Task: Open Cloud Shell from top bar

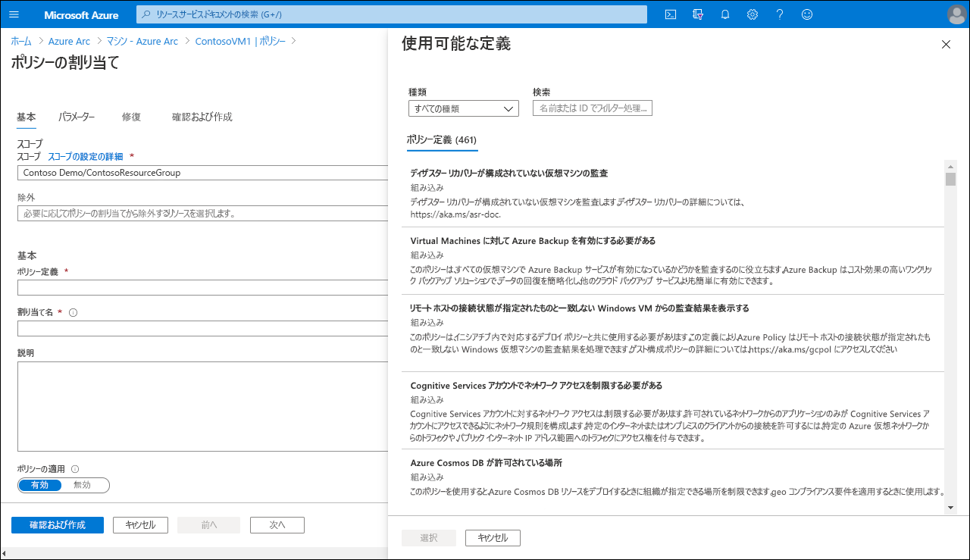Action: tap(671, 14)
